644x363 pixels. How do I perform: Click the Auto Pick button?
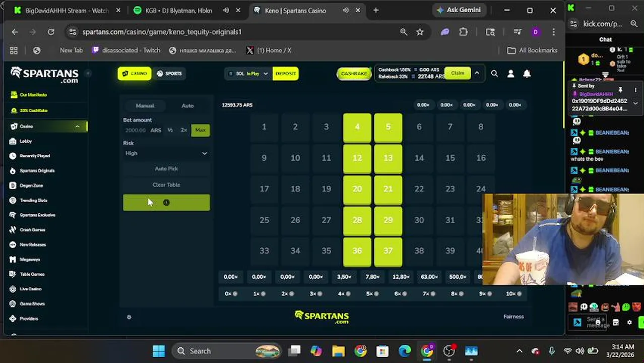pyautogui.click(x=166, y=169)
